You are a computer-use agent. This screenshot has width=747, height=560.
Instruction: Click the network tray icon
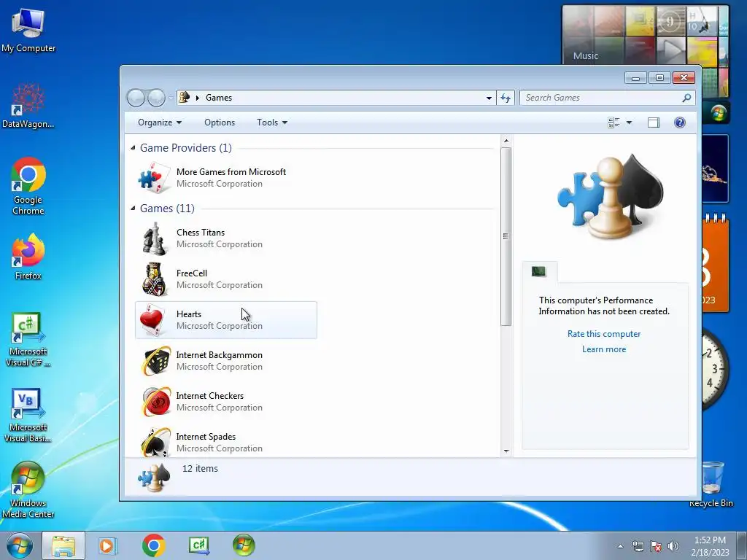638,546
